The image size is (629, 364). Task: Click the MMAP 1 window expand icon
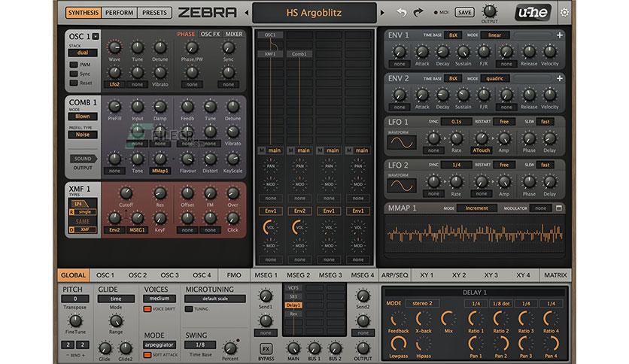coord(559,208)
